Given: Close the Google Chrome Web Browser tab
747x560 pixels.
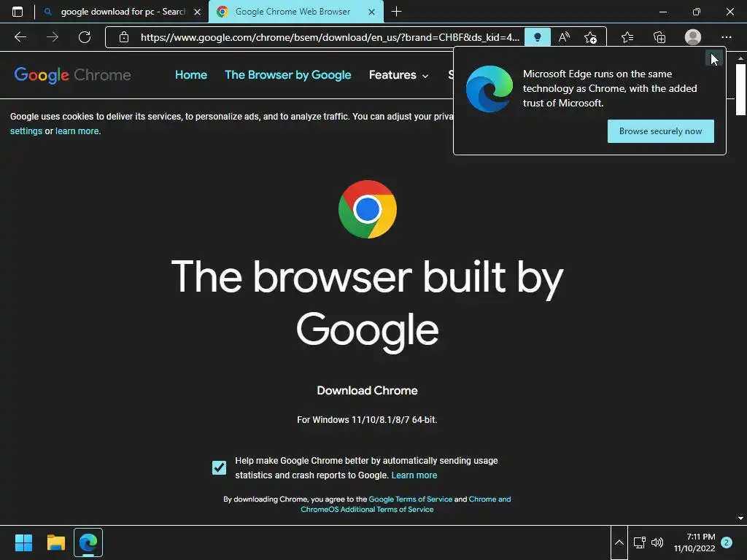Looking at the screenshot, I should (371, 12).
